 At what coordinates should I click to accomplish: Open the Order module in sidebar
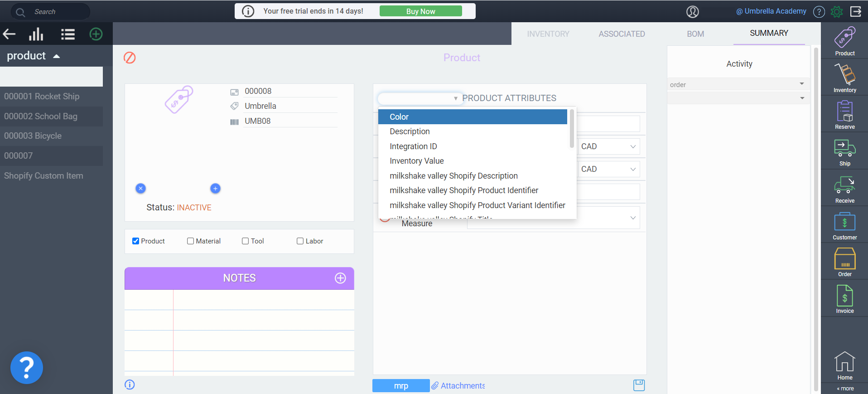845,262
